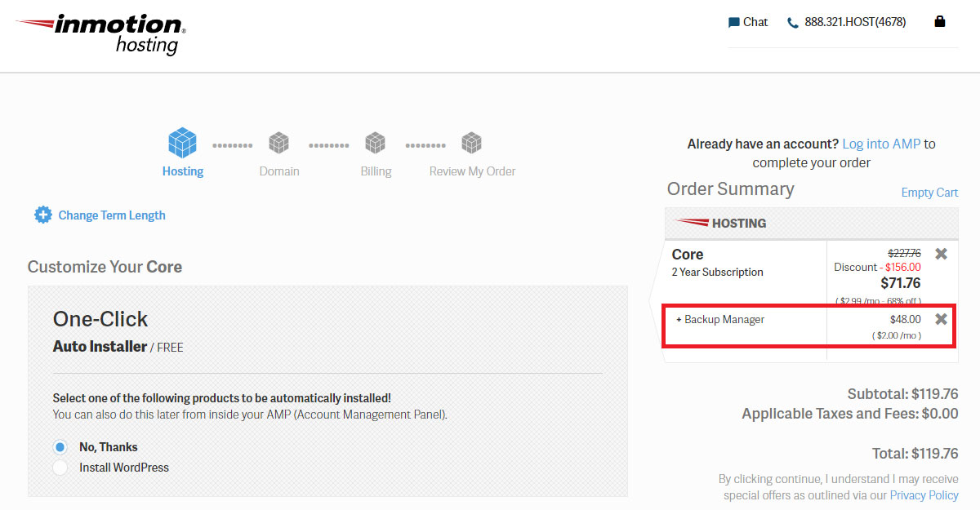This screenshot has width=980, height=510.
Task: Click the Domain step cube icon
Action: [279, 144]
